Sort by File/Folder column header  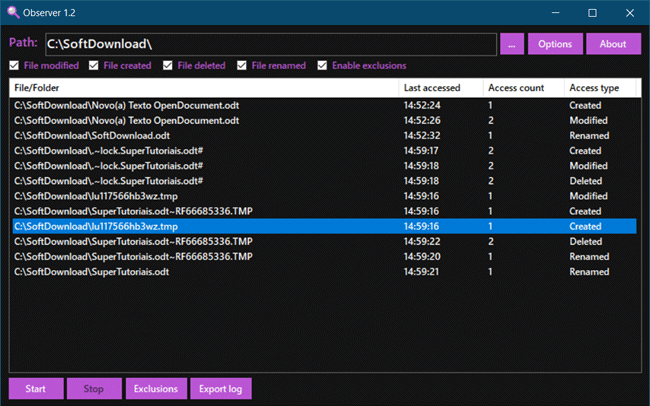coord(200,88)
